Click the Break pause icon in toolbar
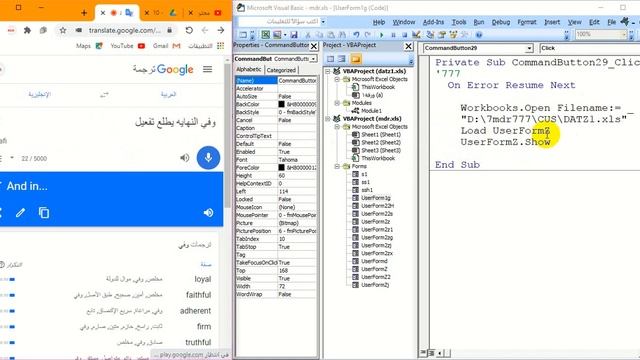 click(x=393, y=35)
